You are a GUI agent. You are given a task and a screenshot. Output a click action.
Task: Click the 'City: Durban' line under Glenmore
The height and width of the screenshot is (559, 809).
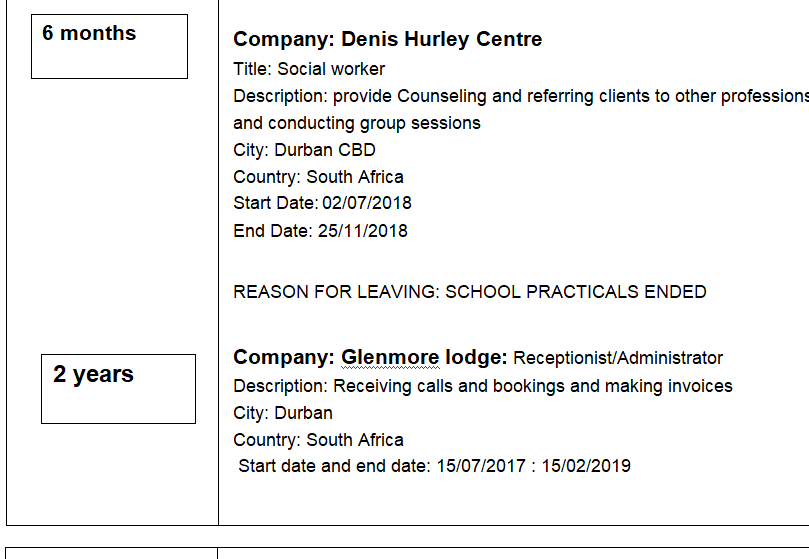283,413
